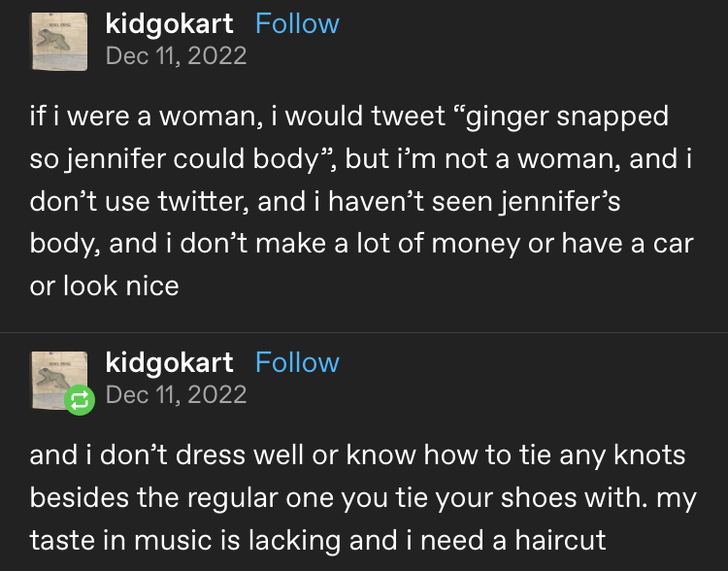Screen dimensions: 728x571
Task: Open the first post's Dec 11, 2022 timestamp
Action: [176, 55]
